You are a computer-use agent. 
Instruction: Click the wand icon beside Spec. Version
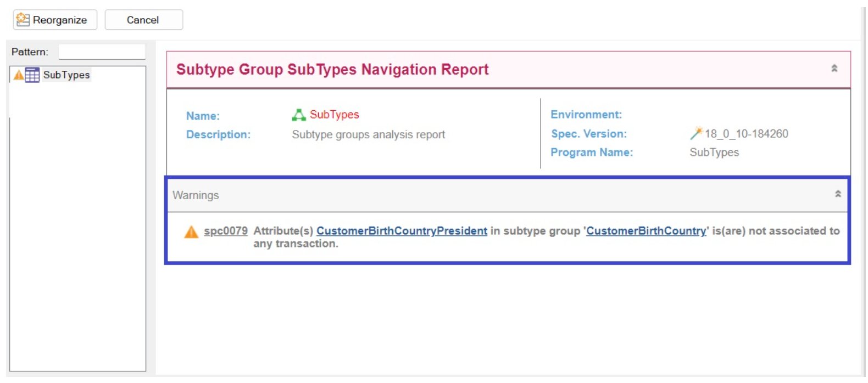point(696,133)
